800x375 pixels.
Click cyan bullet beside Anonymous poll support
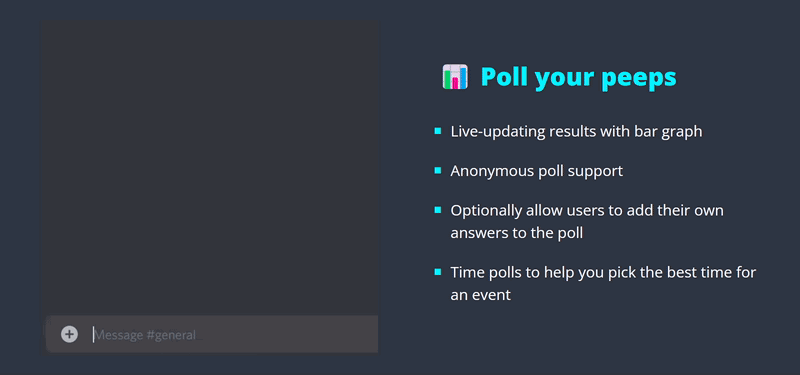tap(438, 170)
